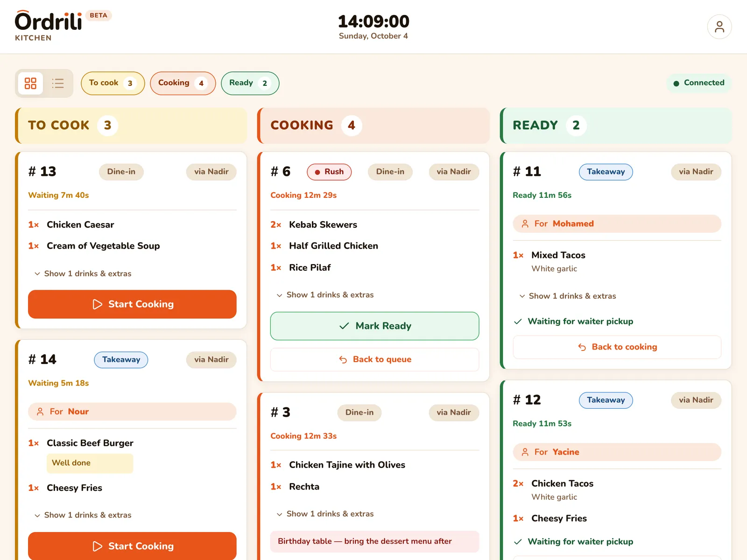747x560 pixels.
Task: Click Takeaway badge on order #11
Action: click(606, 172)
